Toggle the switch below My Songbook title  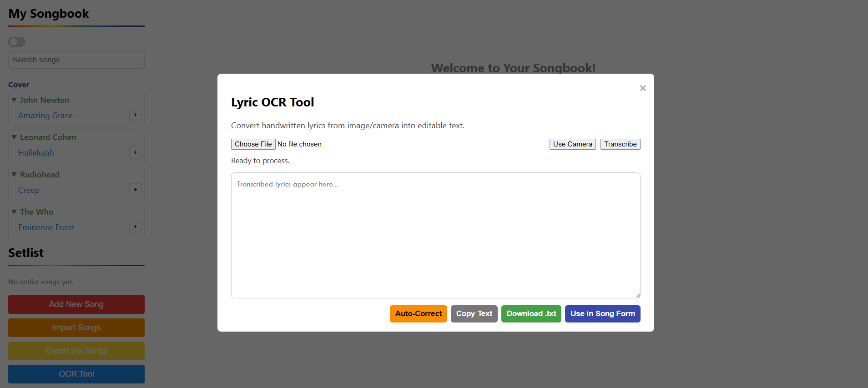click(17, 42)
